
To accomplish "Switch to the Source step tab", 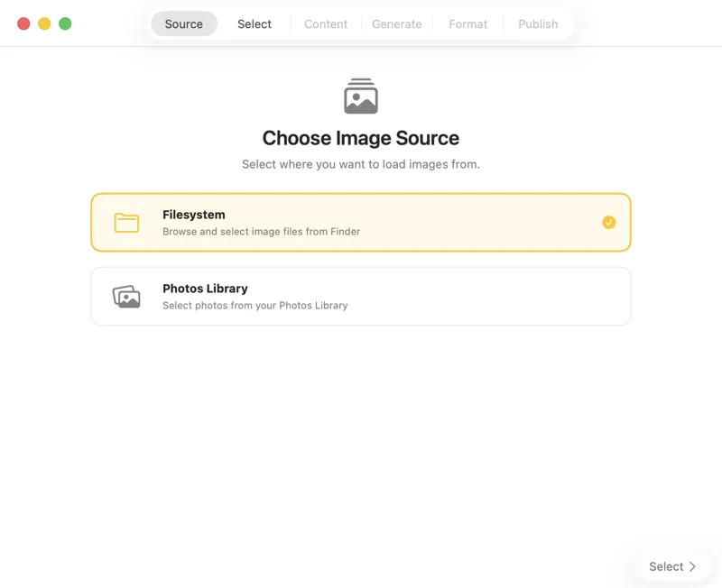I will (x=184, y=24).
